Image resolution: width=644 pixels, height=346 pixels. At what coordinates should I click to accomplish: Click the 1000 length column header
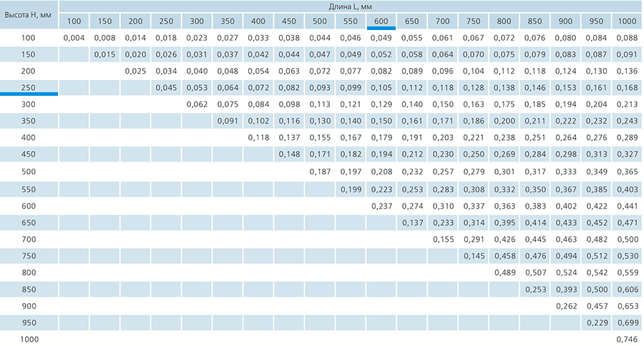pos(627,21)
